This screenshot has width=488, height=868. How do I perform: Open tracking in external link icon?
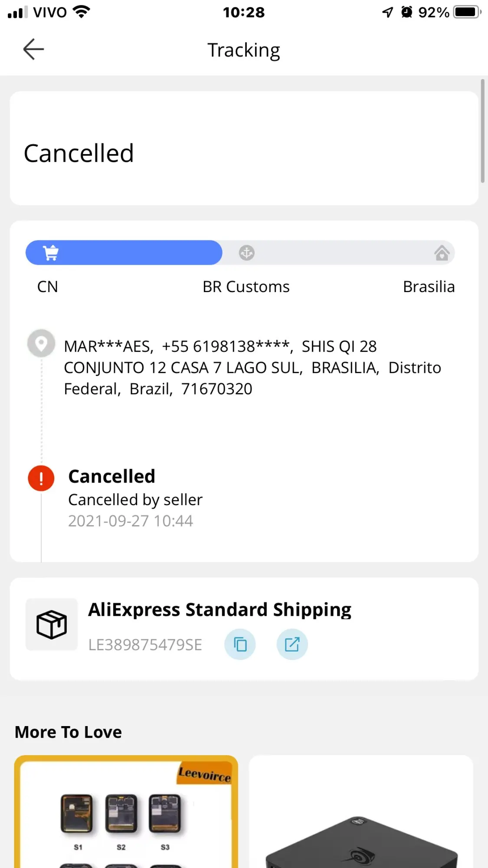tap(292, 644)
